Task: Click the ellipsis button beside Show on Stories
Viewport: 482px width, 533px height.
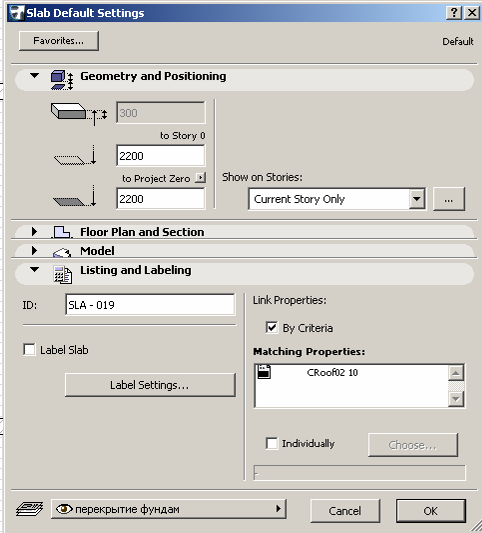Action: [x=448, y=199]
